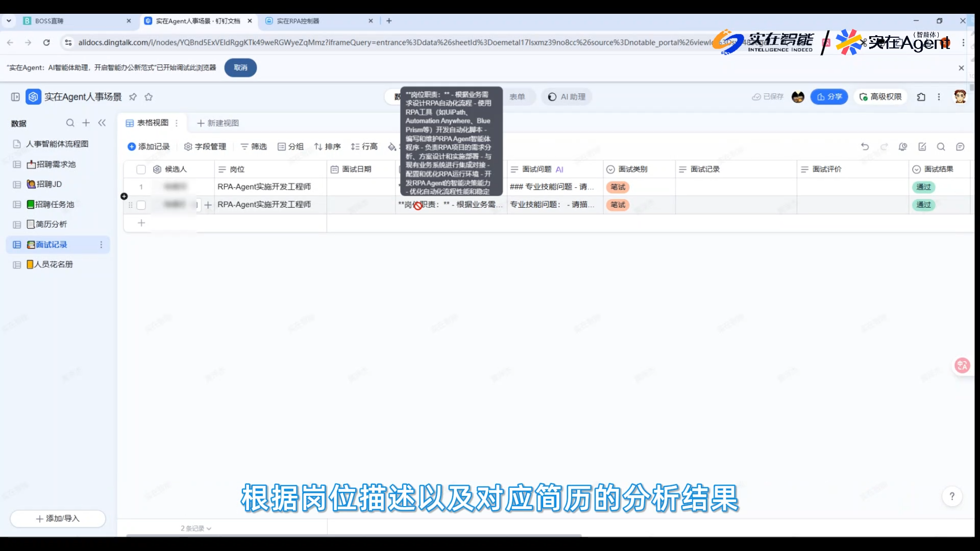Star the document title
This screenshot has width=980, height=551.
pos(149,97)
